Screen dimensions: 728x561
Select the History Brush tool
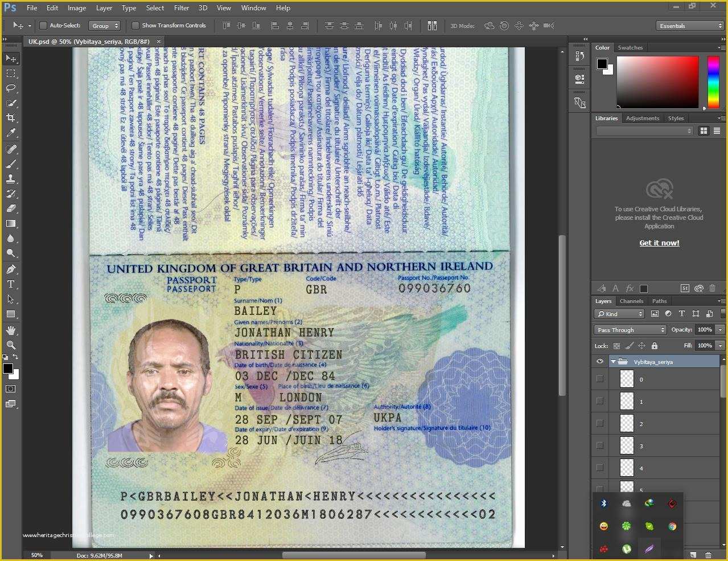pos(11,194)
